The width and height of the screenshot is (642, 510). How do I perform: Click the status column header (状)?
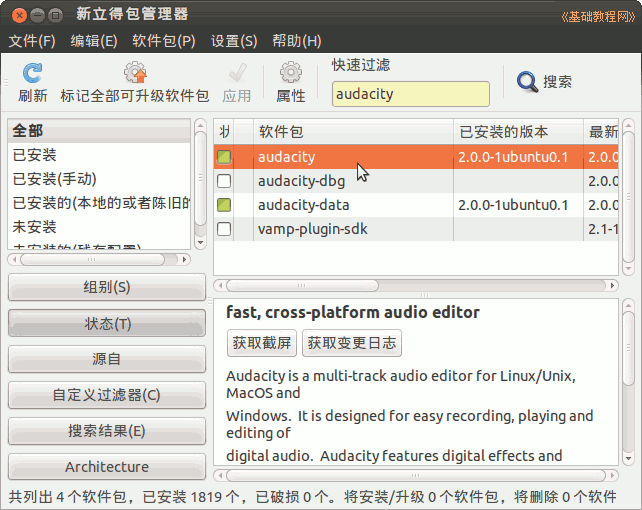[224, 132]
